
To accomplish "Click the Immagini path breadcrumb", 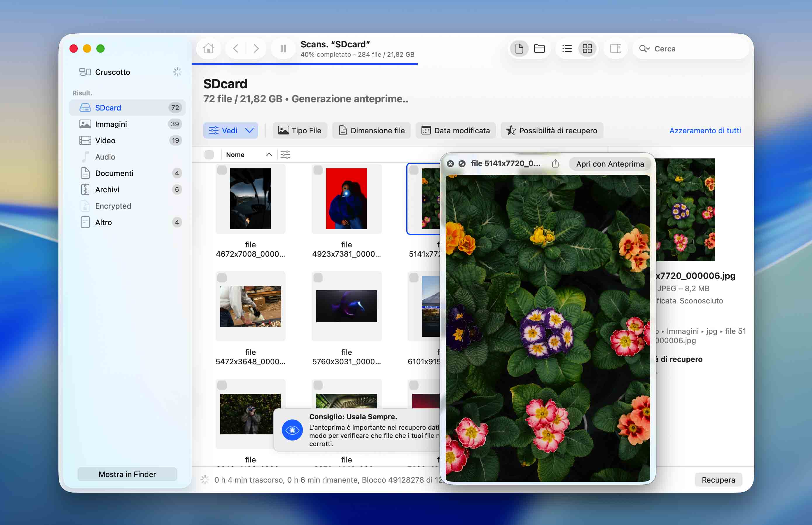I will (x=682, y=331).
